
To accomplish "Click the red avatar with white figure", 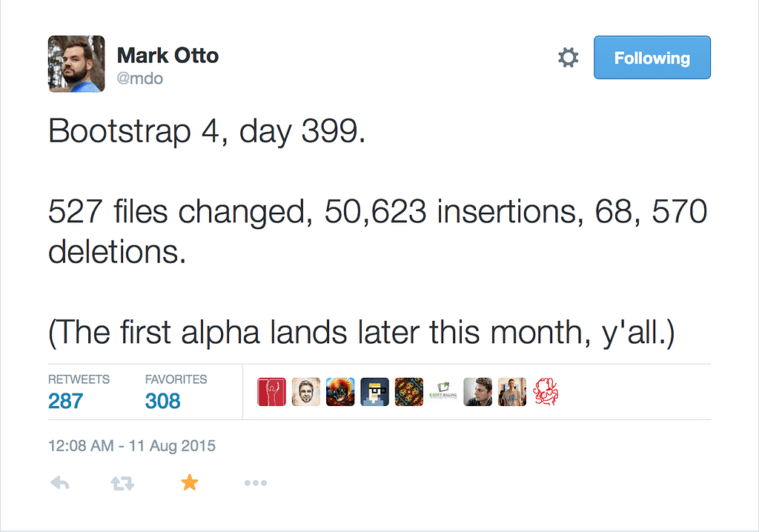I will point(271,392).
